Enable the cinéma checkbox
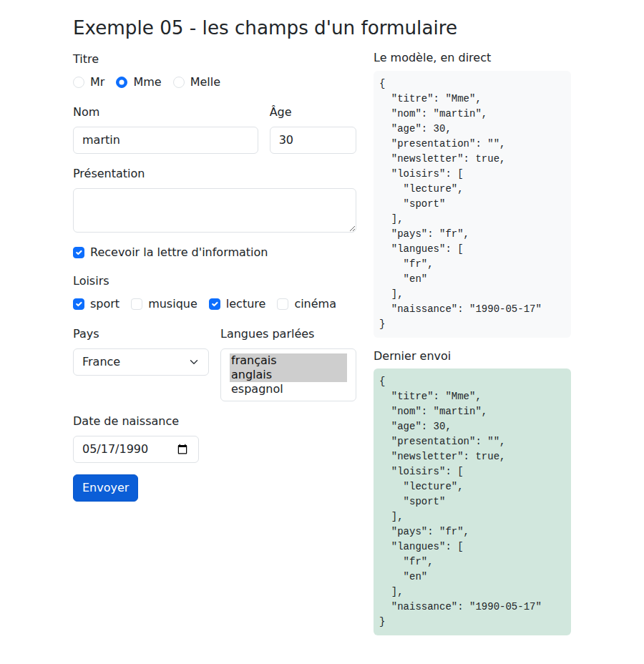 (x=283, y=304)
